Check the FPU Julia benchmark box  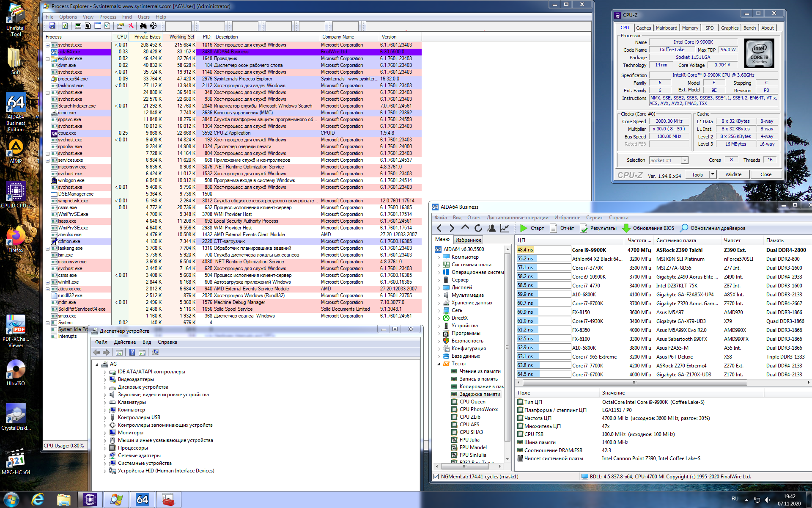(454, 440)
